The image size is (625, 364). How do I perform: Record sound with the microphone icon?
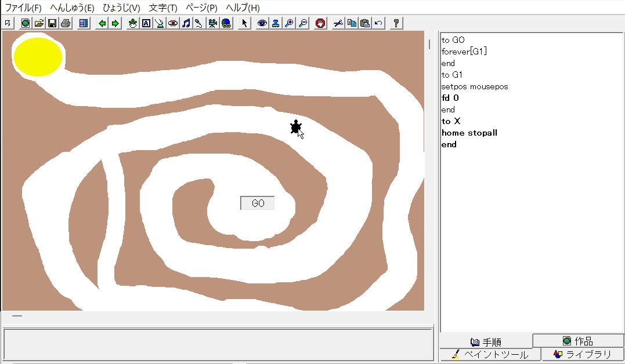[x=199, y=24]
